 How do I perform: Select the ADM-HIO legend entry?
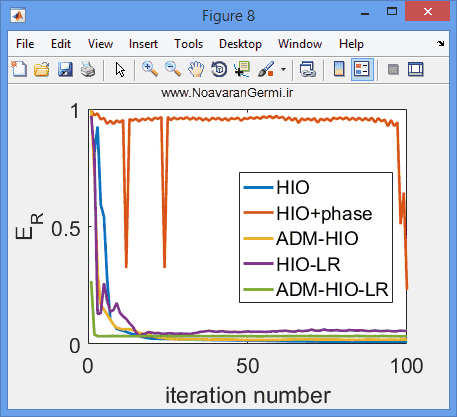tap(301, 239)
